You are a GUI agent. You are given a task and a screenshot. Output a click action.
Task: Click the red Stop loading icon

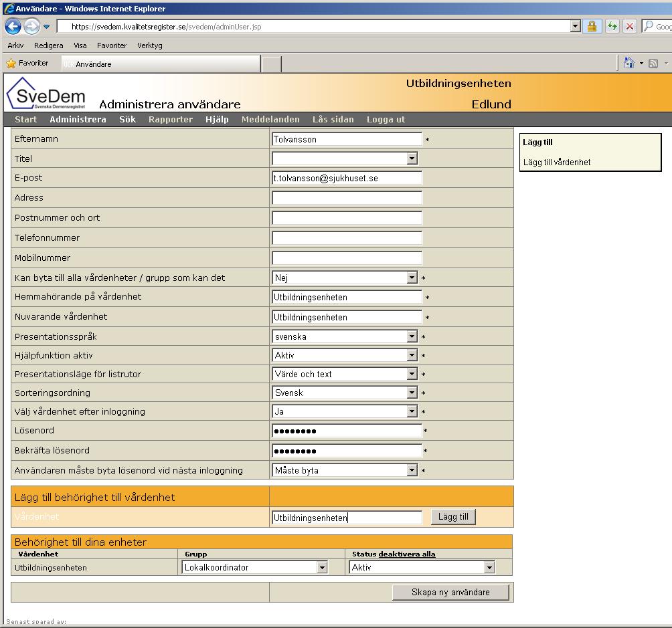point(630,26)
